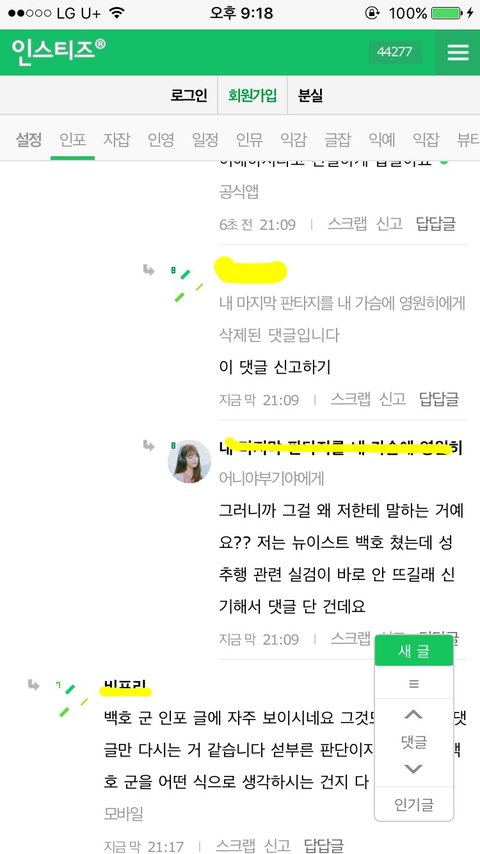Tap the list icon under 새 글
Viewport: 480px width, 854px height.
[x=414, y=683]
